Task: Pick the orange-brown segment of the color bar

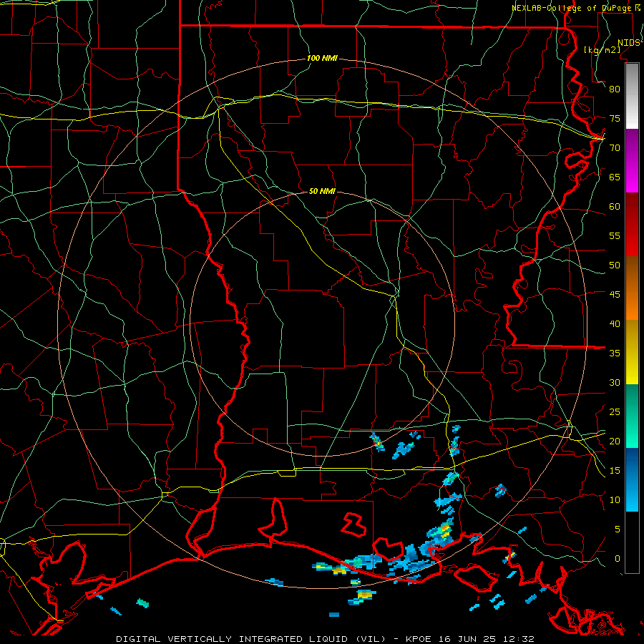Action: pyautogui.click(x=632, y=288)
